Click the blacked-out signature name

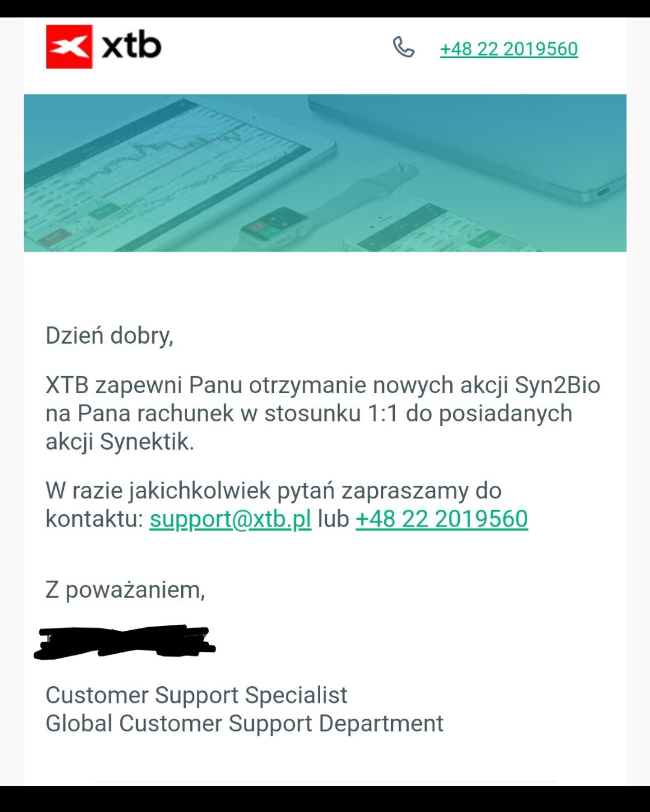[125, 642]
